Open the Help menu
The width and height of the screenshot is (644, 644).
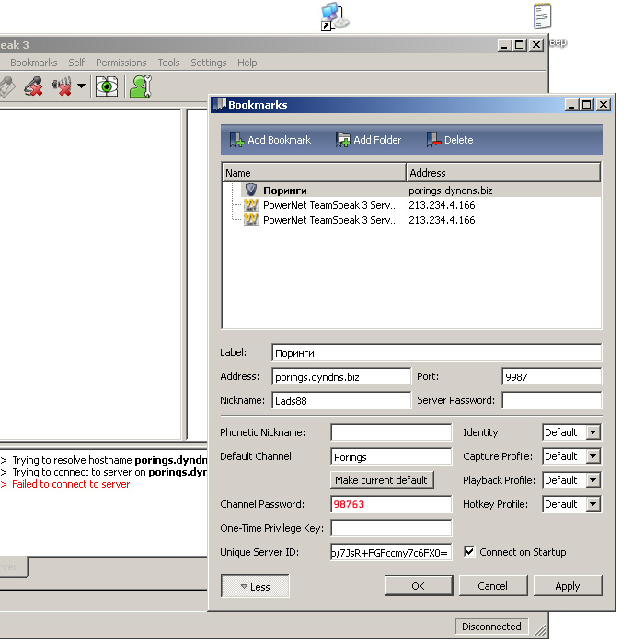pyautogui.click(x=247, y=63)
